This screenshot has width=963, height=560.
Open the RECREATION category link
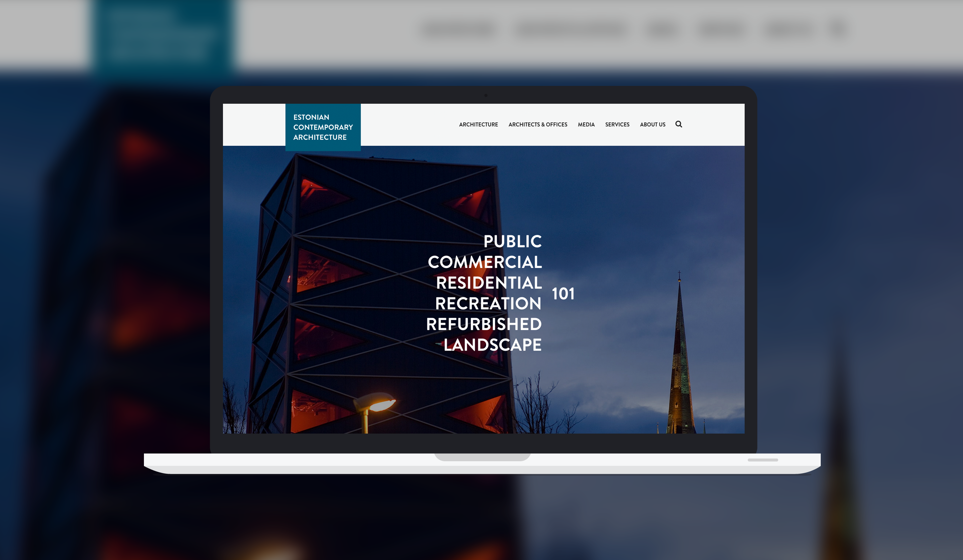(x=488, y=304)
